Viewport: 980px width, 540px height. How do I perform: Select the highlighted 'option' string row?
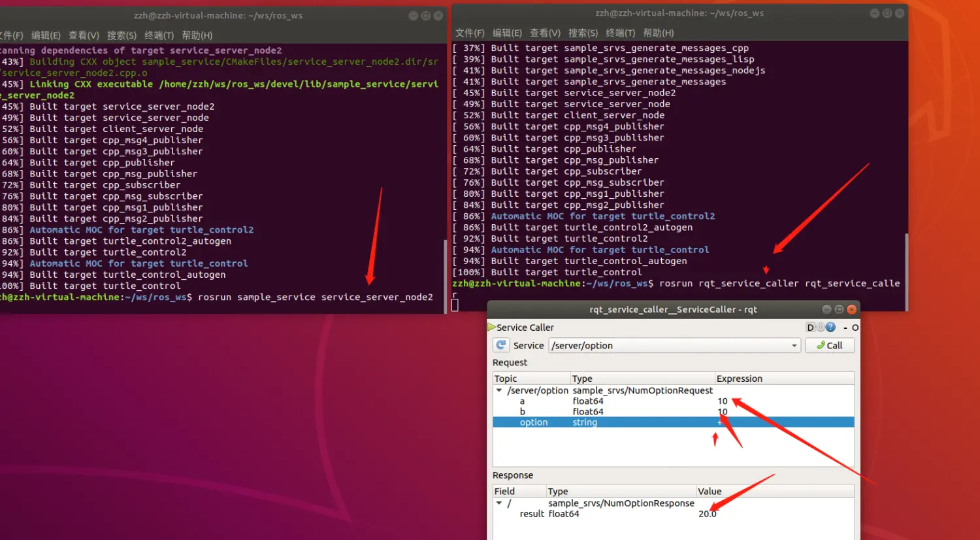674,422
